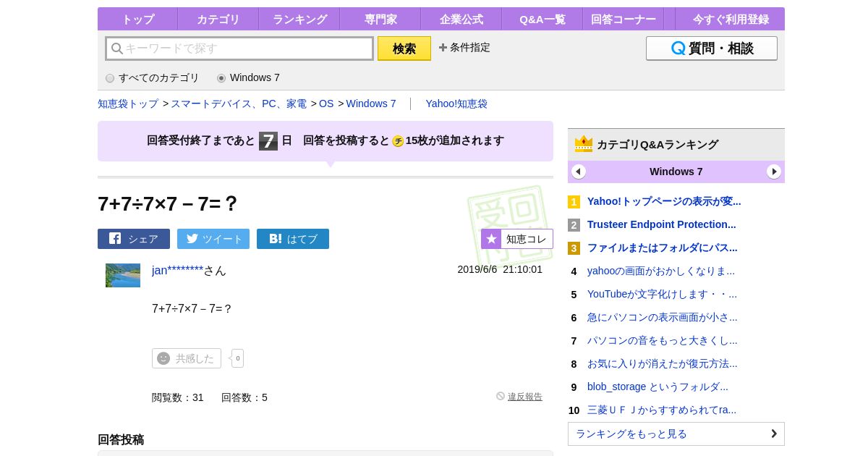Click the yellow 検索 search button

click(x=404, y=48)
